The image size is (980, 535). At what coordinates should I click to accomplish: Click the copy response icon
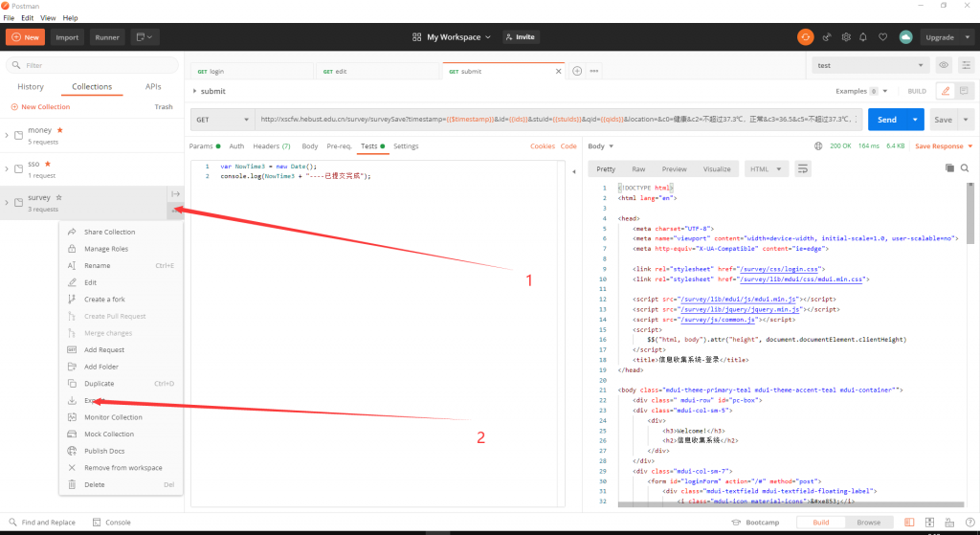click(949, 168)
